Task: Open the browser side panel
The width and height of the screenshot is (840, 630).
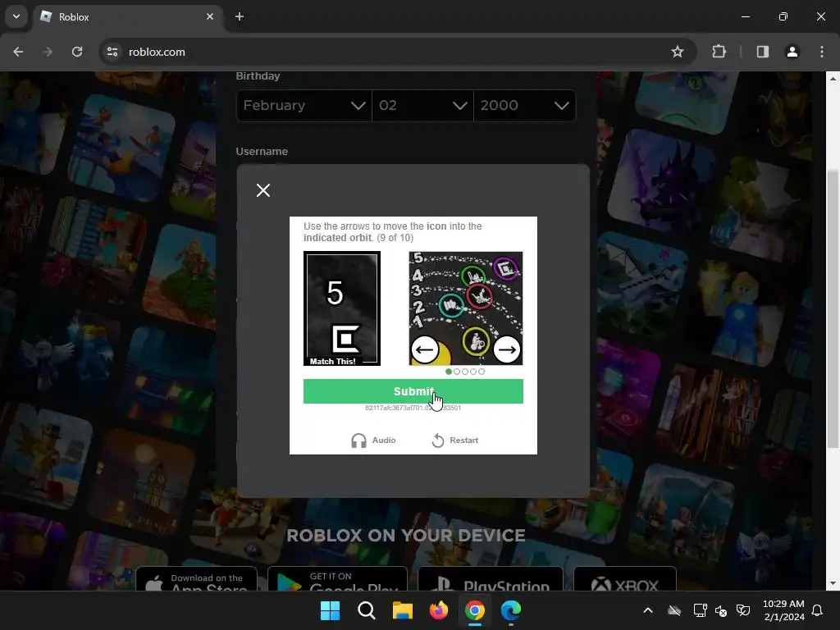Action: coord(762,52)
